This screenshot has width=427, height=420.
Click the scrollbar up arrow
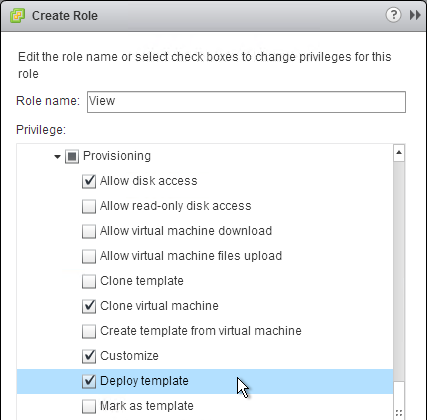[x=399, y=153]
